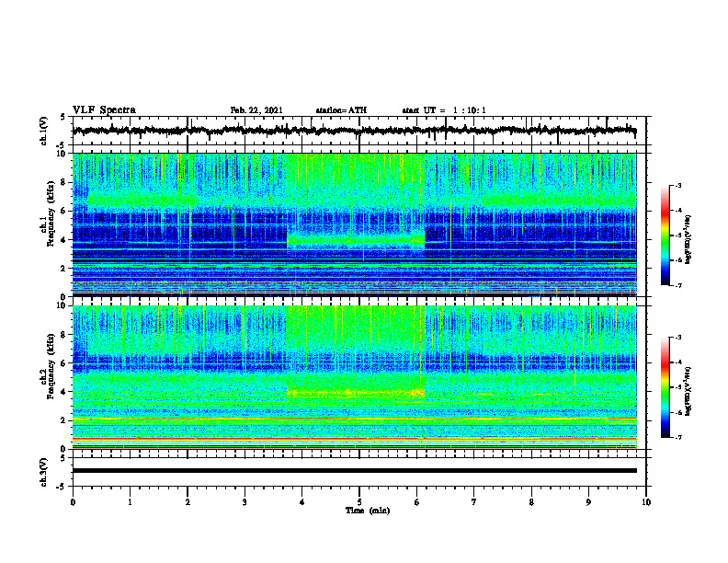Click the flat ch.3 voltage trace bar

[x=354, y=471]
